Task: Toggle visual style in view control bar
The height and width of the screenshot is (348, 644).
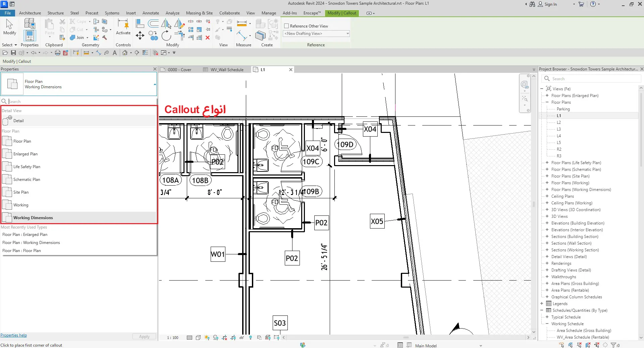Action: (x=198, y=337)
